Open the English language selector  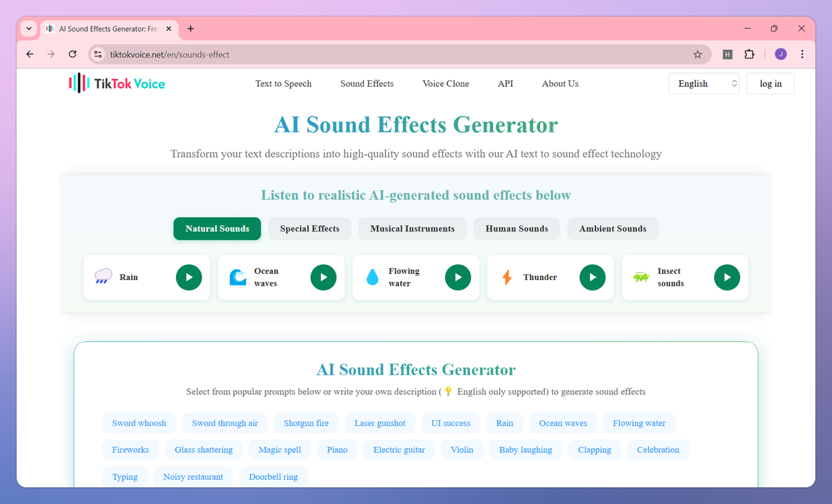tap(704, 83)
